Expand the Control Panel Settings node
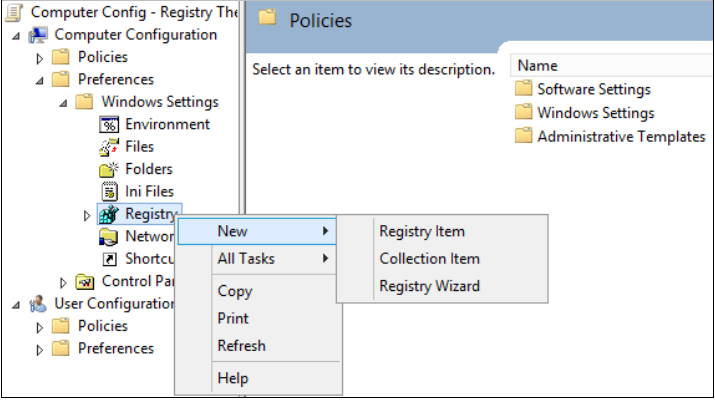 64,282
